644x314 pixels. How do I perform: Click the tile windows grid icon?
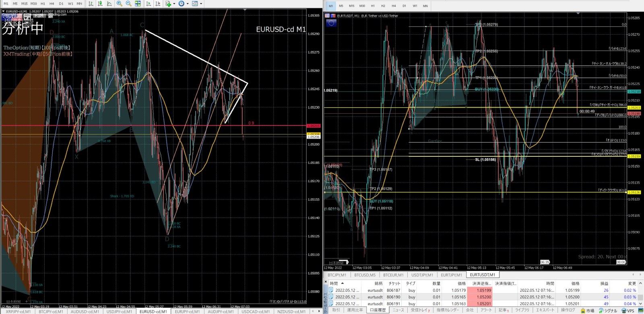pyautogui.click(x=138, y=4)
